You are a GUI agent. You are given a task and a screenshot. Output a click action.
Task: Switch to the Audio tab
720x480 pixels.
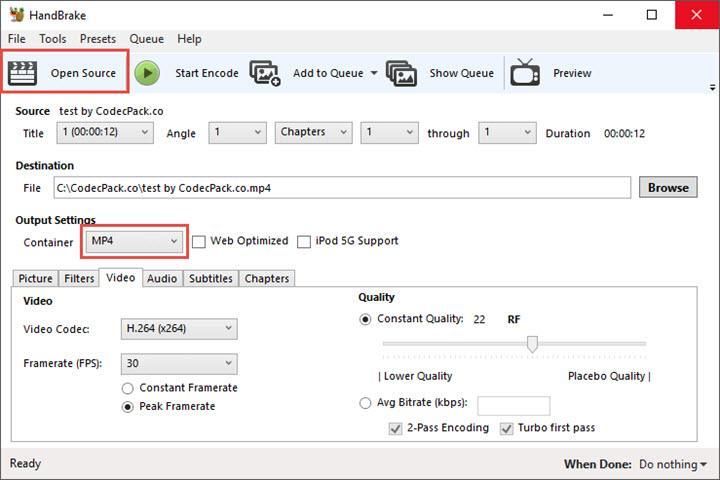(x=162, y=279)
